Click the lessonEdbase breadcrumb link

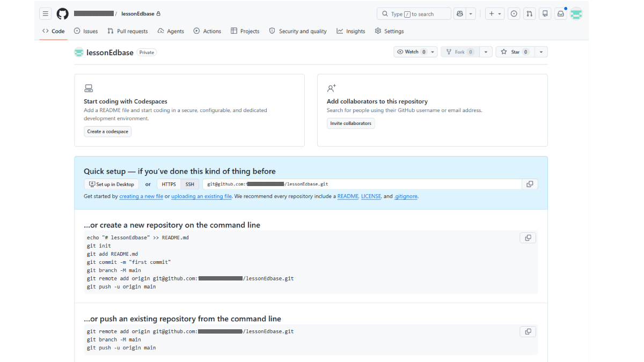[137, 14]
